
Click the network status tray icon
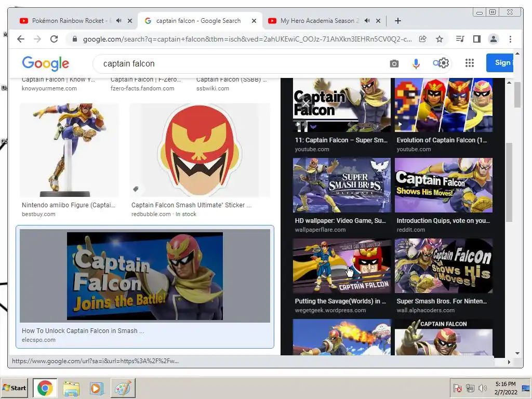coord(470,388)
